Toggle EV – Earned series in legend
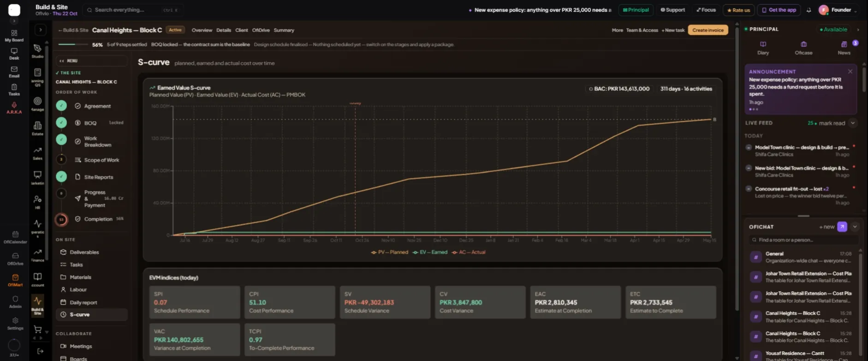Viewport: 868px width, 361px height. click(x=430, y=252)
